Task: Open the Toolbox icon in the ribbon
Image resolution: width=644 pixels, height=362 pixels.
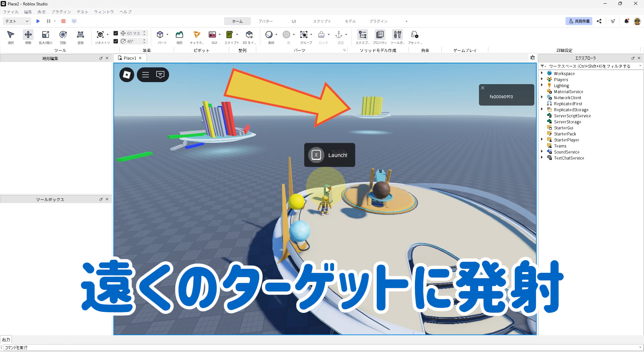Action: [x=397, y=35]
